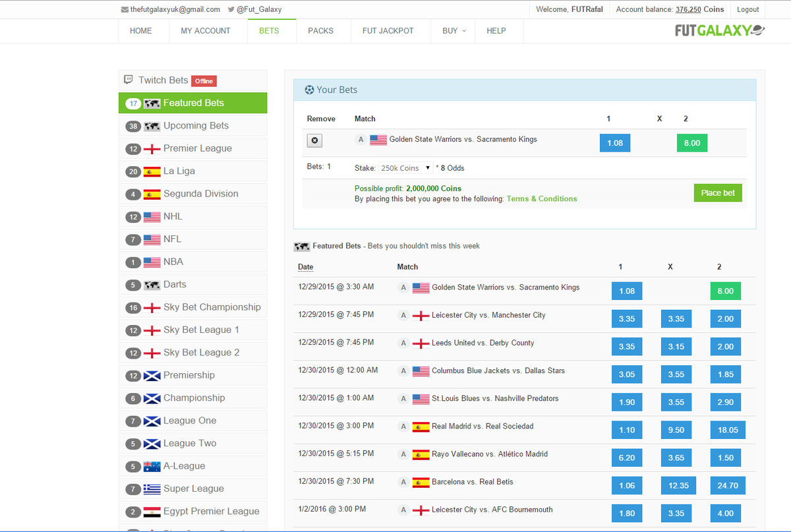Open the HELP tab

(x=496, y=30)
